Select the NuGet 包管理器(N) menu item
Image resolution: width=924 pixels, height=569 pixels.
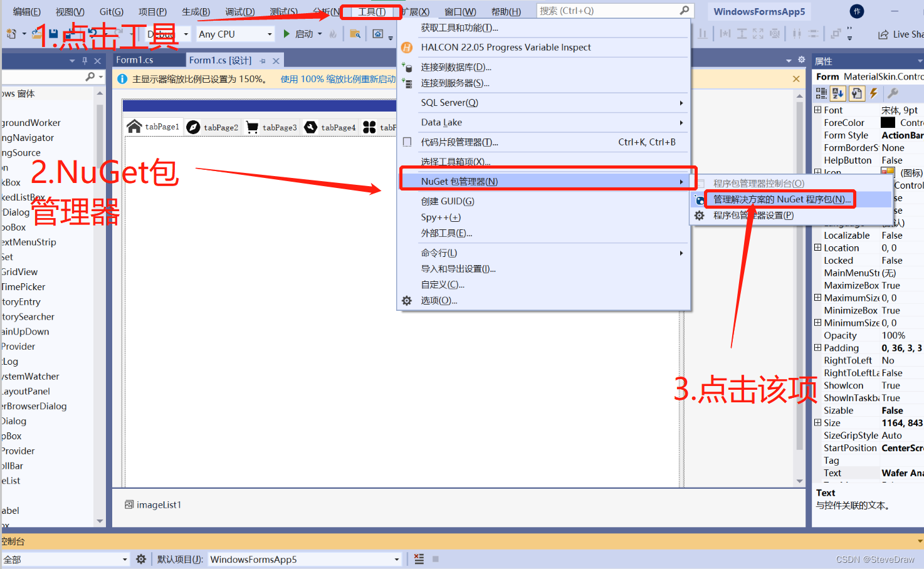pyautogui.click(x=544, y=181)
